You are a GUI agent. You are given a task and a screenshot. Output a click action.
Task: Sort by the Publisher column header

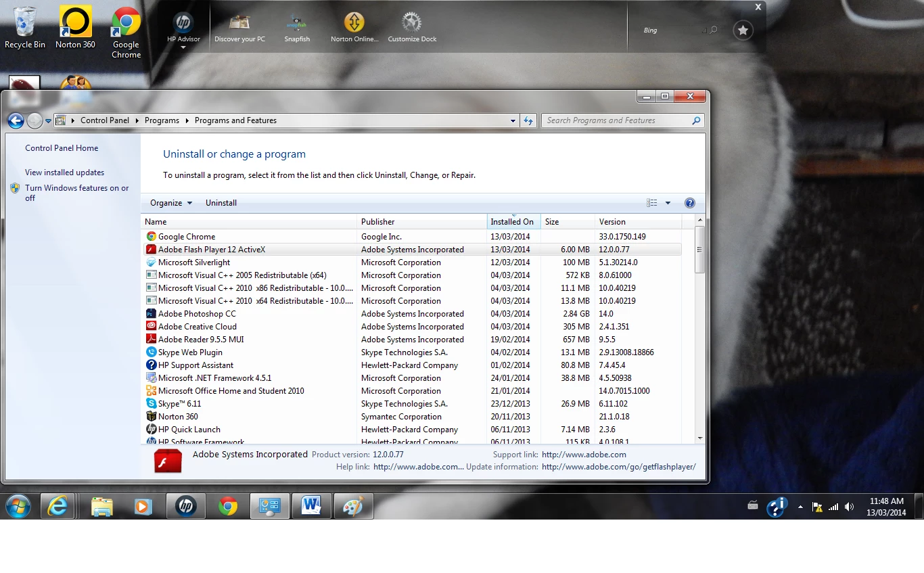pos(422,222)
